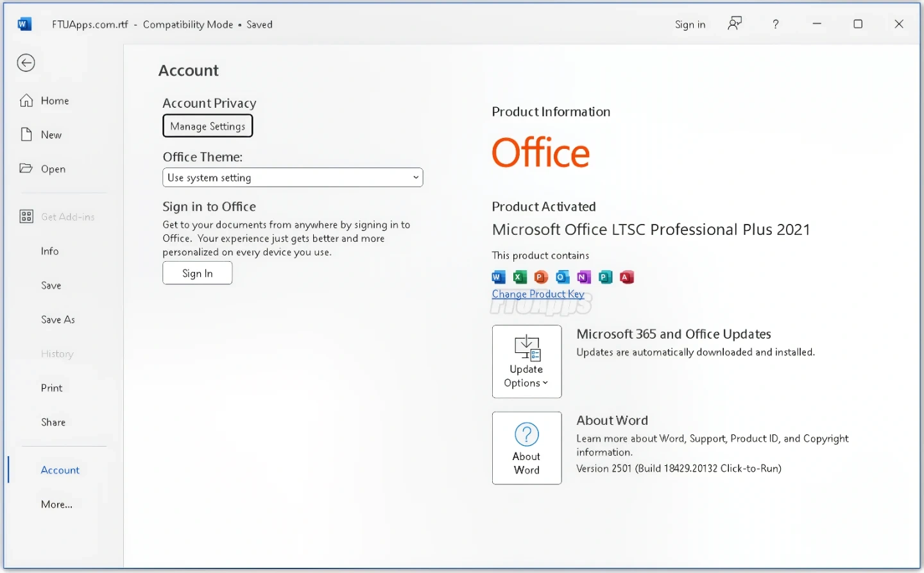
Task: Click the Excel icon in product list
Action: pos(520,277)
